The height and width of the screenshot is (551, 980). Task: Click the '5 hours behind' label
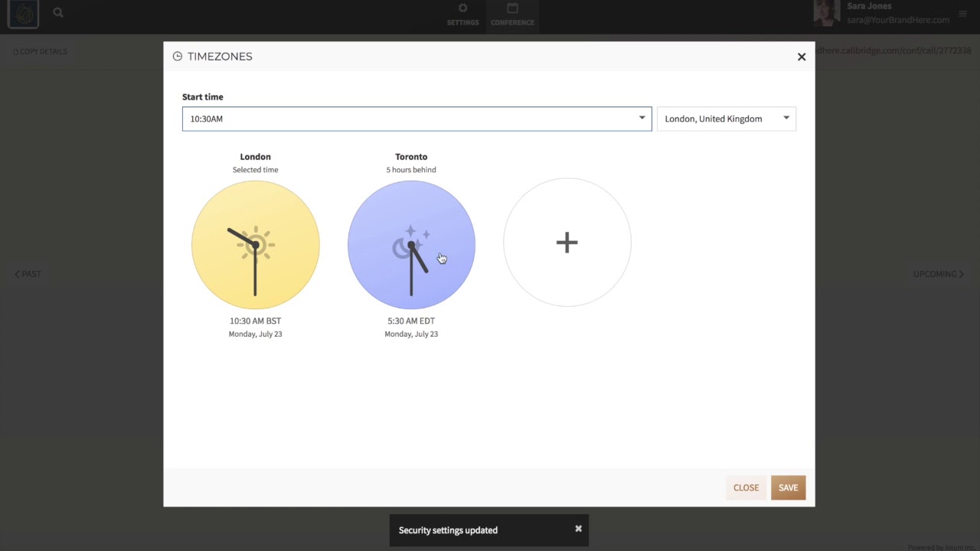(411, 170)
